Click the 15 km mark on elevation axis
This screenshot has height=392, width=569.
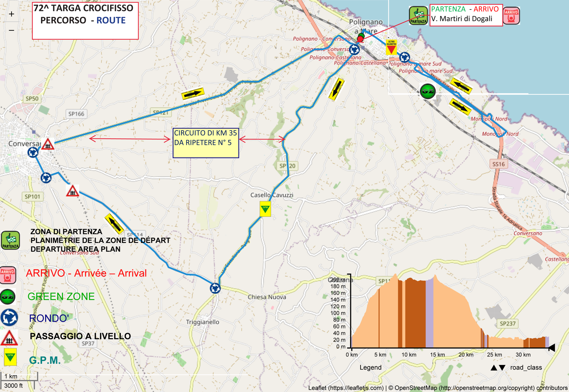coord(437,355)
